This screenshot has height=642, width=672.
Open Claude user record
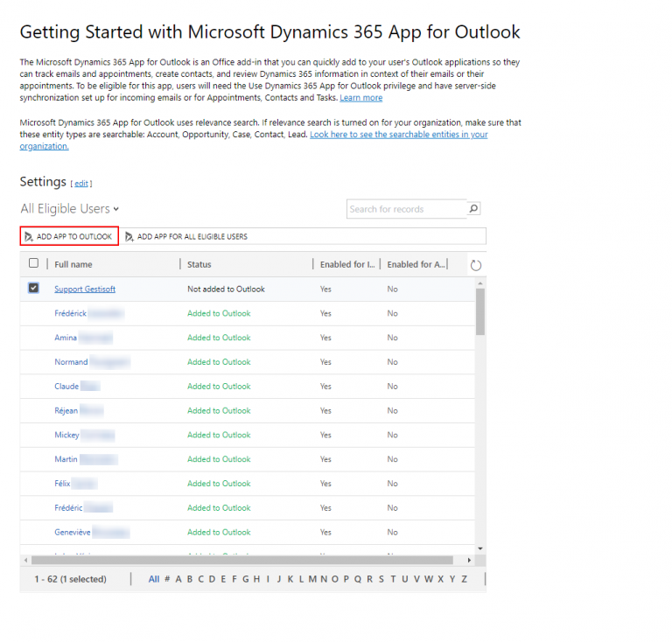point(66,387)
